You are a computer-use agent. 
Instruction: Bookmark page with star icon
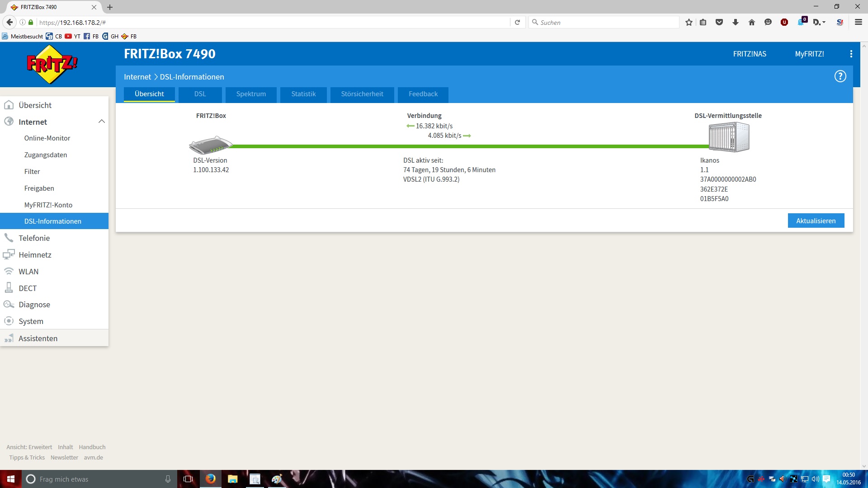pyautogui.click(x=689, y=22)
